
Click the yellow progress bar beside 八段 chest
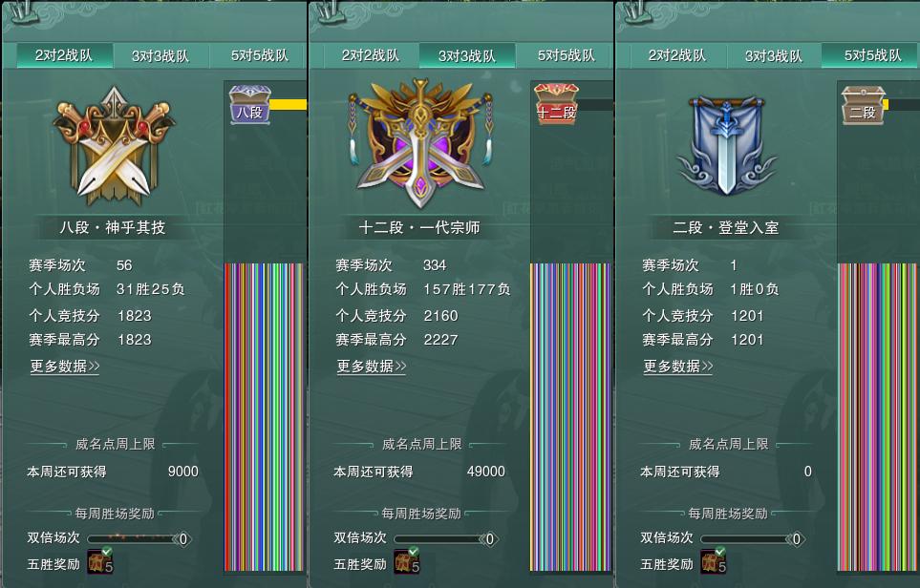click(x=289, y=104)
